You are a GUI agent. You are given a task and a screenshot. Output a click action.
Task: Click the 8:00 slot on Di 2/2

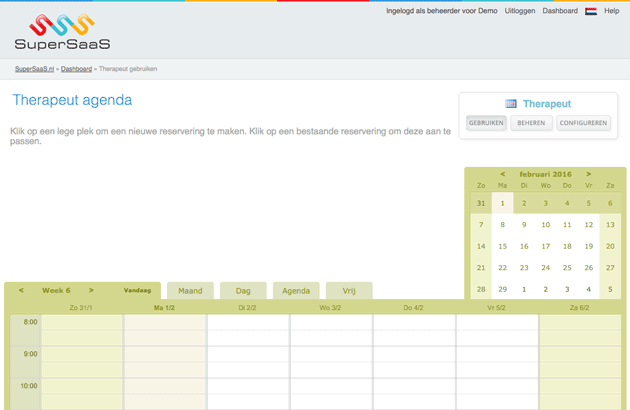(248, 322)
